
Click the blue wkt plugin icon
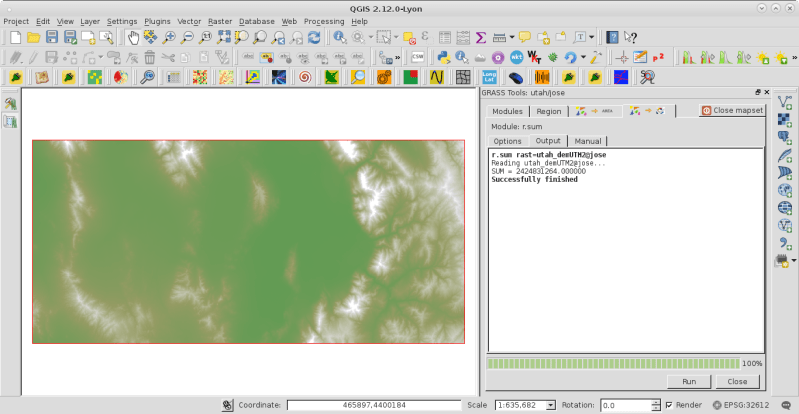click(516, 57)
